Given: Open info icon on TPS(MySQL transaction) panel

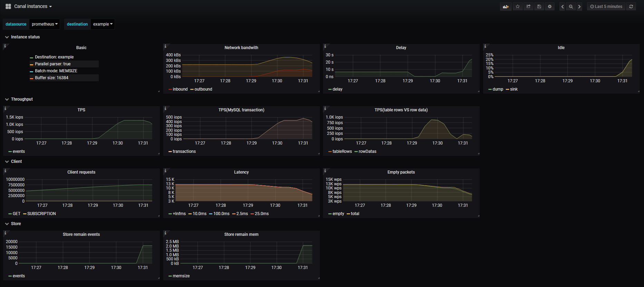Looking at the screenshot, I should (165, 108).
